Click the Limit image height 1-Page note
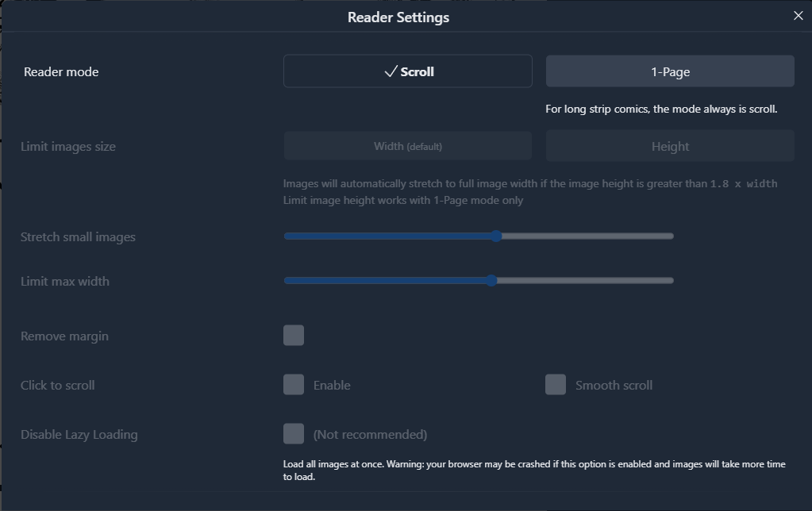 [x=403, y=201]
